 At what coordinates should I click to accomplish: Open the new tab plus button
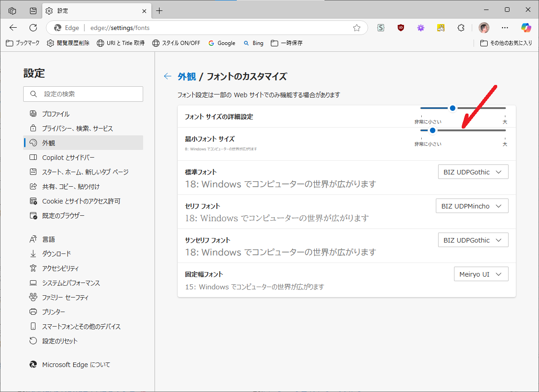point(160,10)
